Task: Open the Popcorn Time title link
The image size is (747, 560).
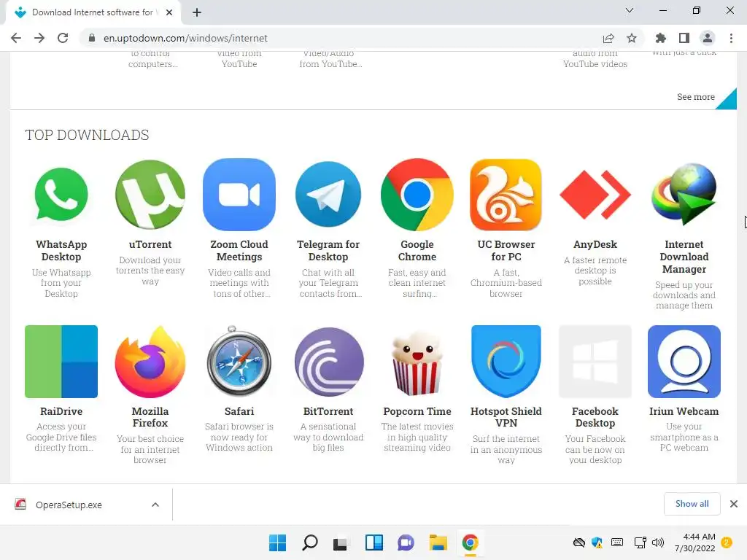Action: click(417, 411)
